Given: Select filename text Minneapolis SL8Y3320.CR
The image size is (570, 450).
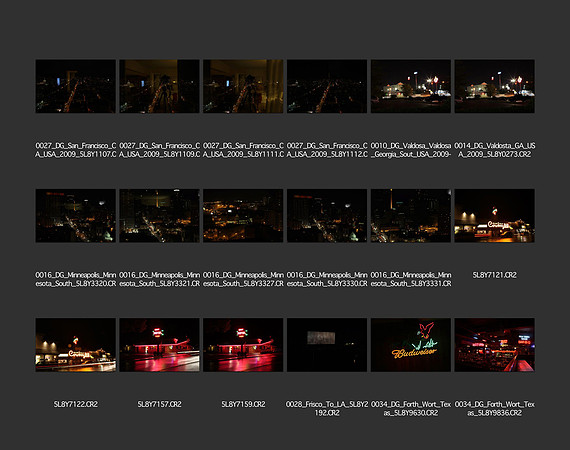Looking at the screenshot, I should coord(76,279).
